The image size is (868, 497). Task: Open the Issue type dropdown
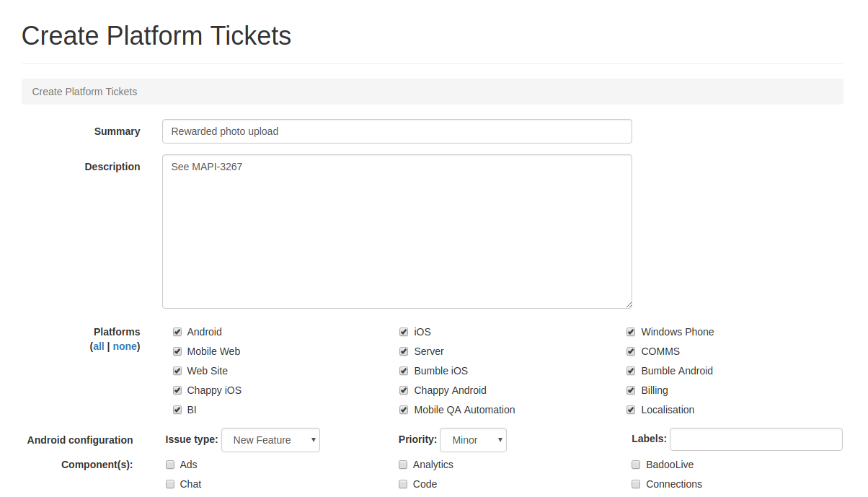click(x=270, y=440)
